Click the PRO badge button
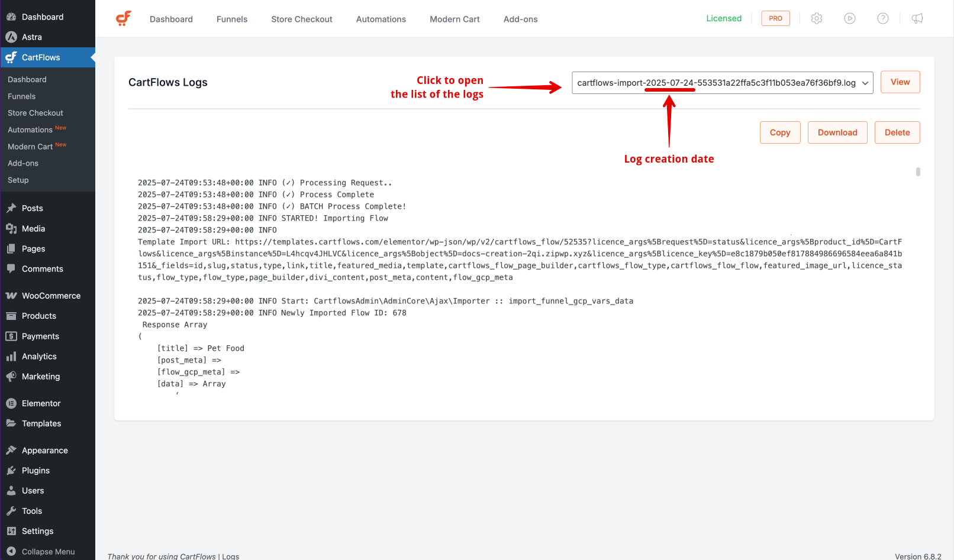 (x=775, y=18)
